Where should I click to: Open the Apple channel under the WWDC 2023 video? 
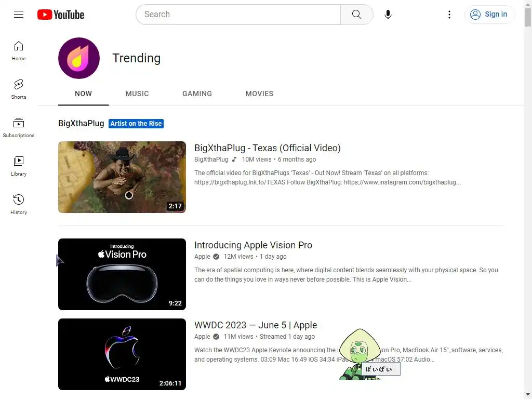202,337
